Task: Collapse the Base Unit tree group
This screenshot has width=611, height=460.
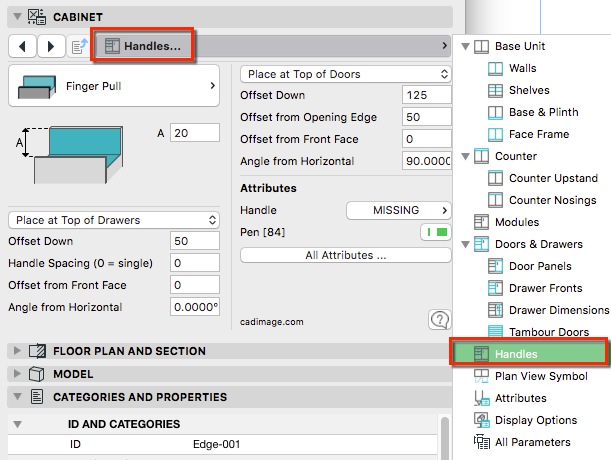Action: point(466,47)
